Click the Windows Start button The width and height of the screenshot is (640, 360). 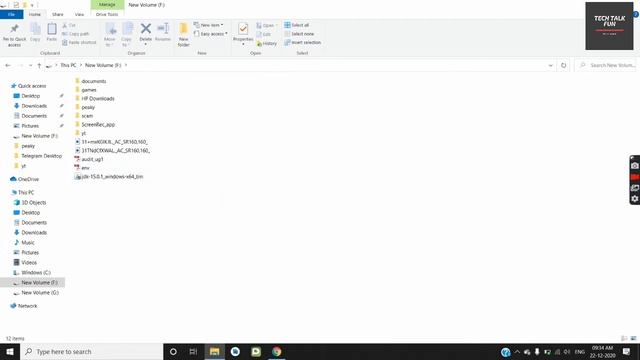tap(10, 351)
